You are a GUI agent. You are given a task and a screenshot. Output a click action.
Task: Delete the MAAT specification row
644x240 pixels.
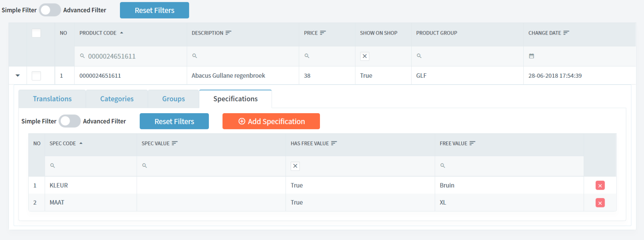[x=600, y=203]
